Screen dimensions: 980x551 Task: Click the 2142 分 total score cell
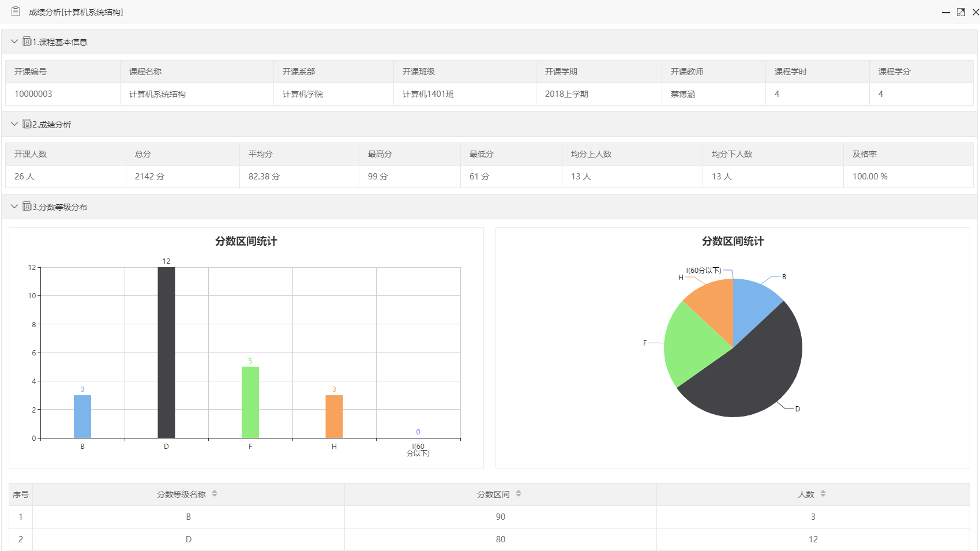click(x=183, y=177)
